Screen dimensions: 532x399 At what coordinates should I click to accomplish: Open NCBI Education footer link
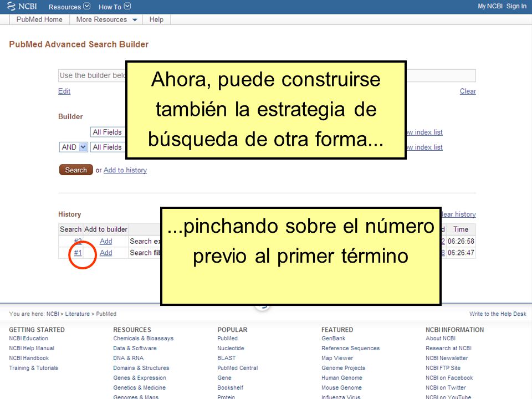pyautogui.click(x=28, y=338)
